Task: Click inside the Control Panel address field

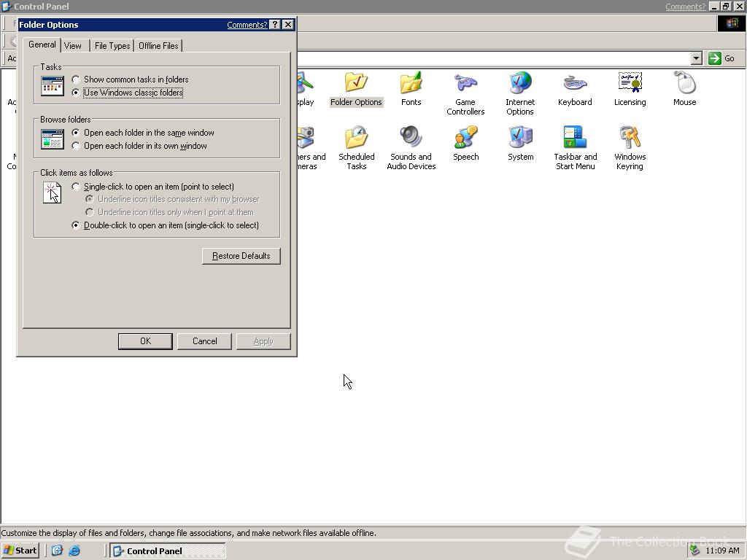Action: pos(493,58)
